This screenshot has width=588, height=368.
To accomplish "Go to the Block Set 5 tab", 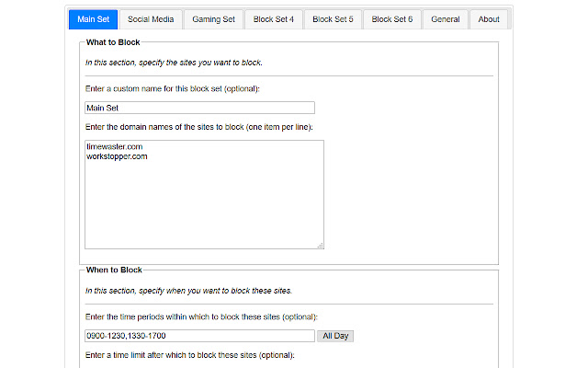I will point(333,19).
